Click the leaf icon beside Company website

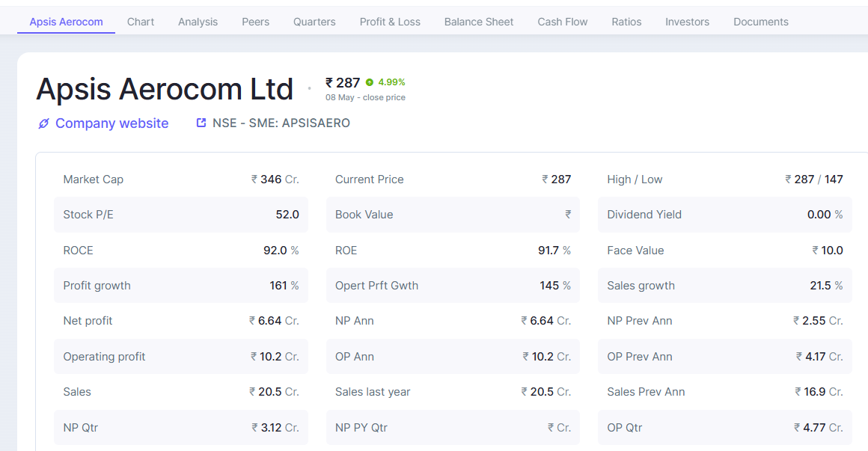point(43,123)
